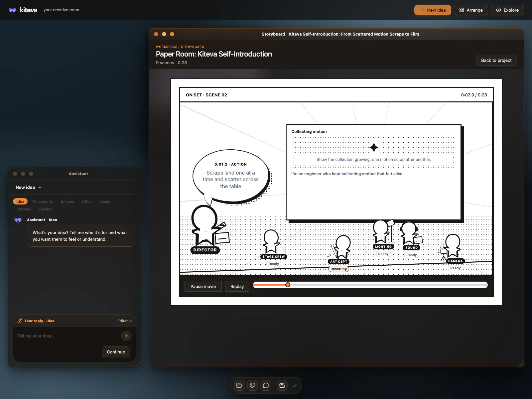This screenshot has height=399, width=532.
Task: Click the kiteva butterfly logo
Action: pyautogui.click(x=12, y=10)
